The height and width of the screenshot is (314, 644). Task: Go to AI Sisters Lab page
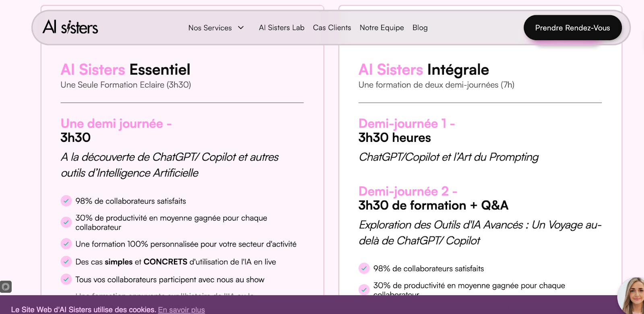click(x=281, y=28)
